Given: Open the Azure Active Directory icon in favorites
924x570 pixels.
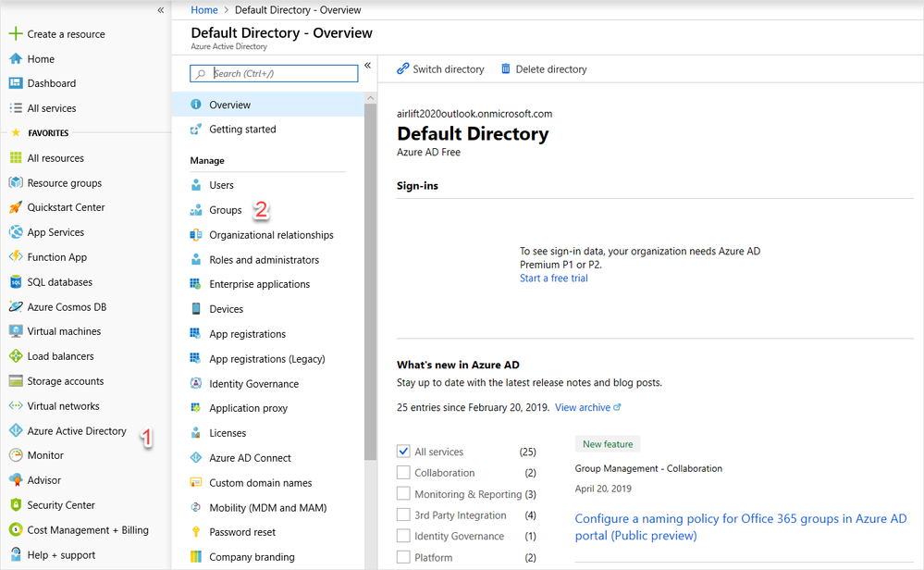Looking at the screenshot, I should [x=16, y=430].
